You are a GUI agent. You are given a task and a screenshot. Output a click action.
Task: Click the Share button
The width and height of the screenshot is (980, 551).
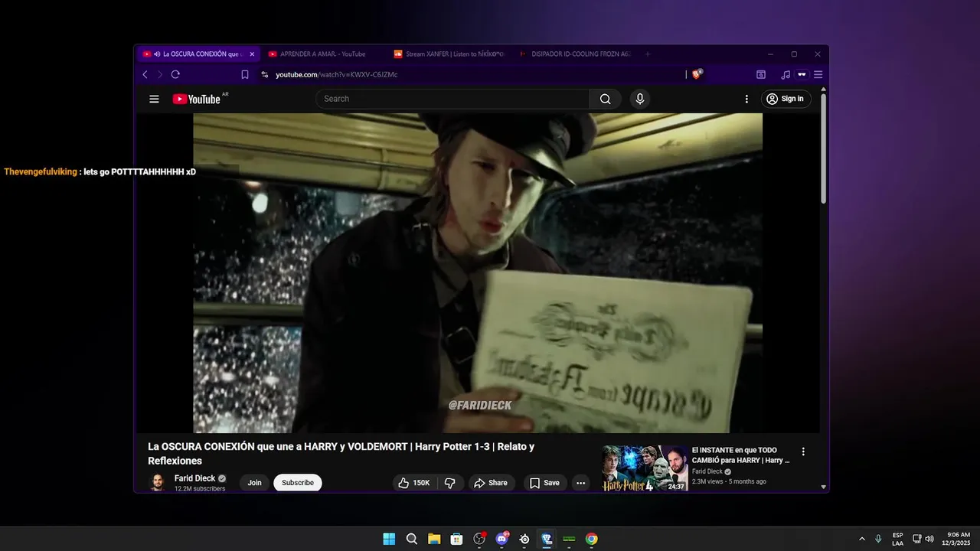click(x=491, y=483)
